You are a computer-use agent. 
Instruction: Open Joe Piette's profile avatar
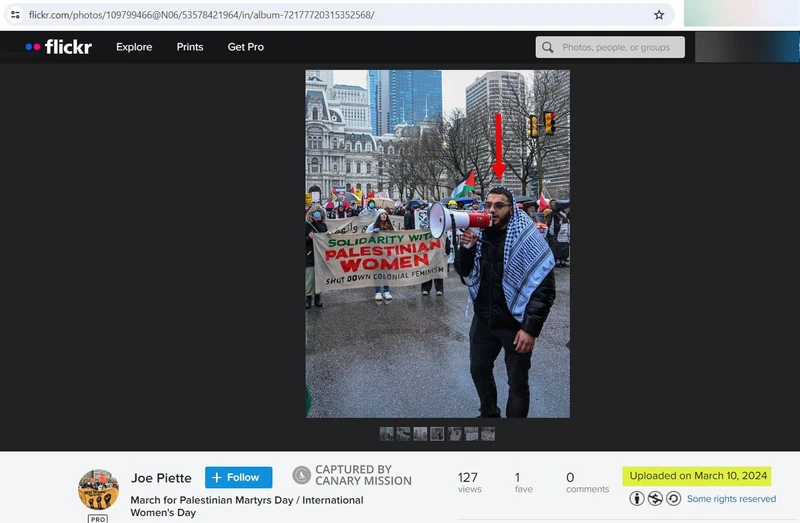pyautogui.click(x=98, y=489)
